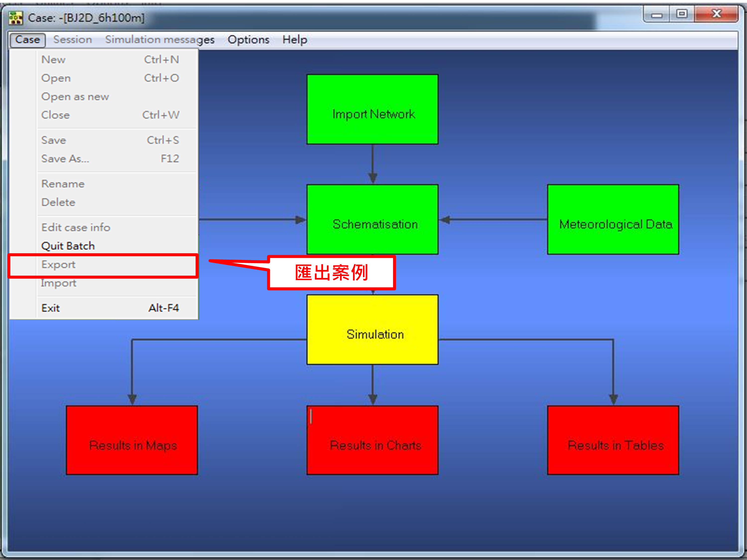This screenshot has height=560, width=747.
Task: Open the Case menu
Action: [27, 40]
